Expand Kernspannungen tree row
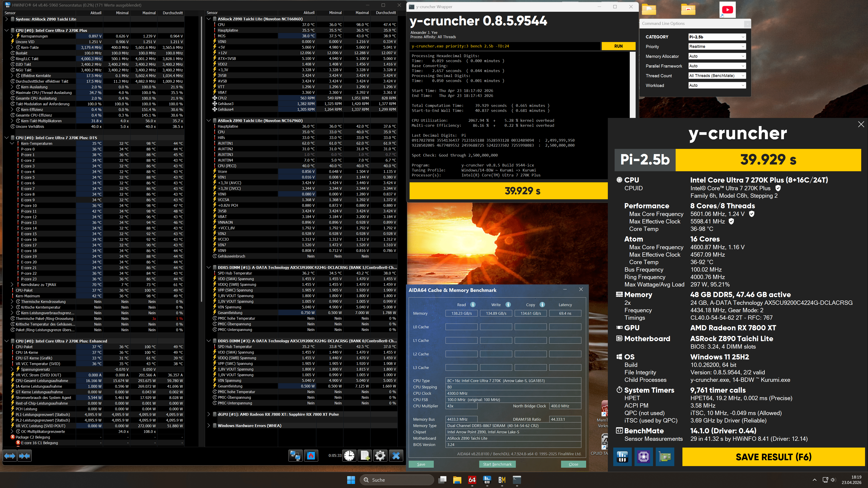The height and width of the screenshot is (488, 868). click(12, 36)
